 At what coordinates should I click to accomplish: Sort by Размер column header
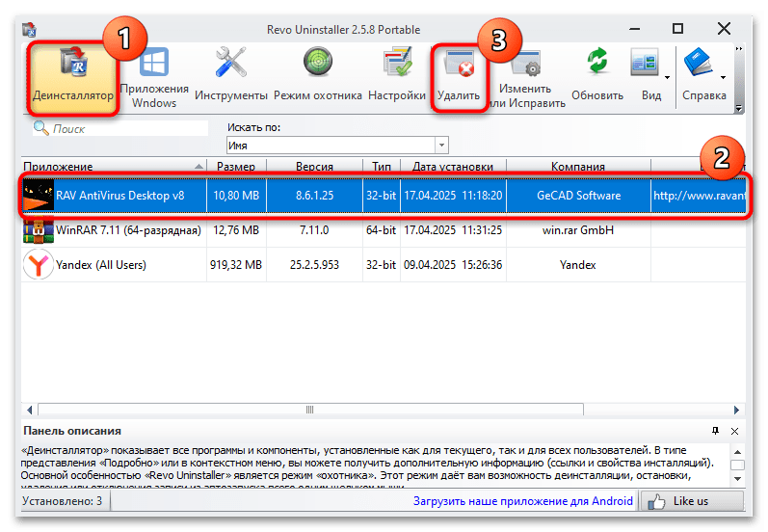click(x=236, y=166)
